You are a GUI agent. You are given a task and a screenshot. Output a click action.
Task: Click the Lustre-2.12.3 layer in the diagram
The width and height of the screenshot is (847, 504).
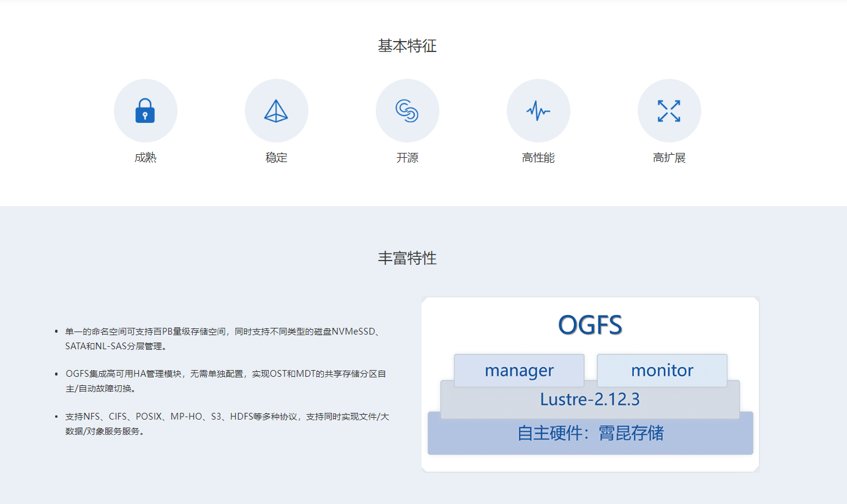point(589,401)
